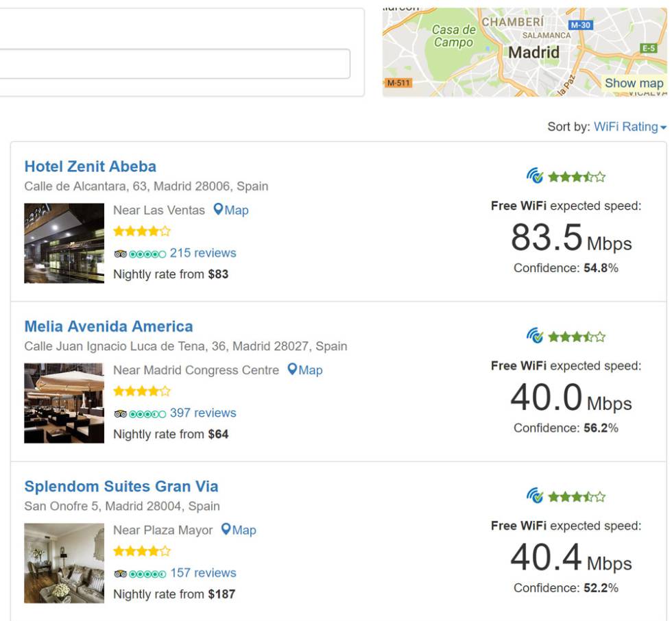Click TripAdvisor owl icon for Hotel Zenit Abeba
This screenshot has width=672, height=621.
coord(121,254)
